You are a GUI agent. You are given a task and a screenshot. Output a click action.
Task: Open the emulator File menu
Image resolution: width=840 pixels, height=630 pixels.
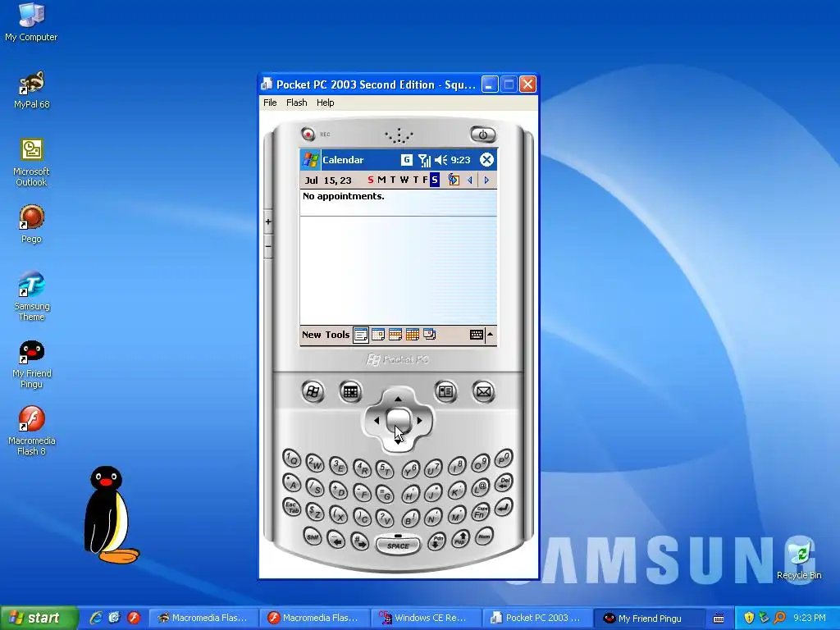pyautogui.click(x=270, y=103)
